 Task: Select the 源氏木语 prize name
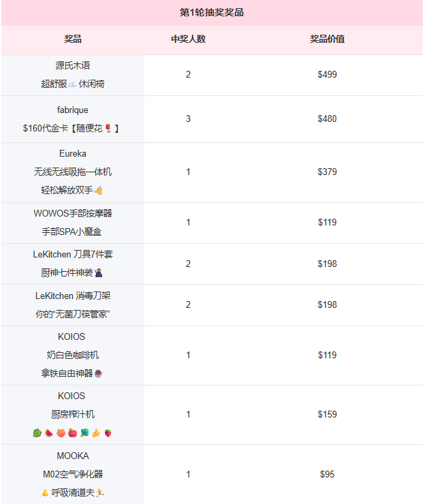(x=73, y=65)
